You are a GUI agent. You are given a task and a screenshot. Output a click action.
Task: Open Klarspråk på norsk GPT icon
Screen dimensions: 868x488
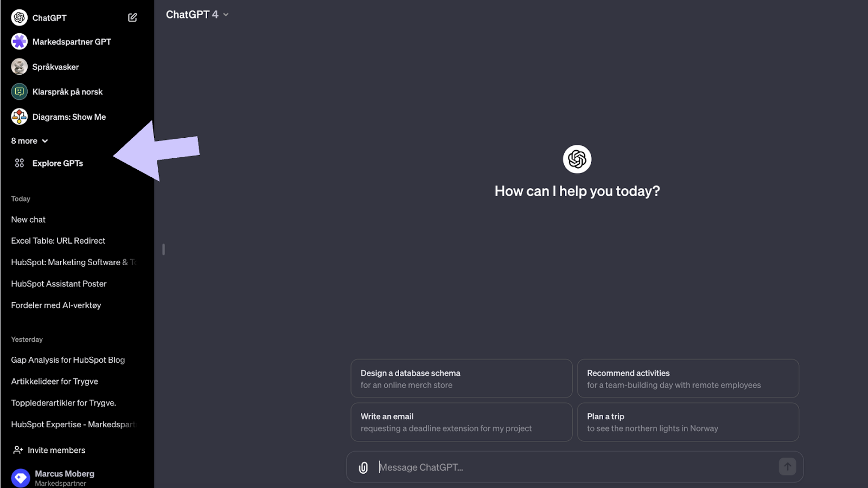(x=20, y=92)
